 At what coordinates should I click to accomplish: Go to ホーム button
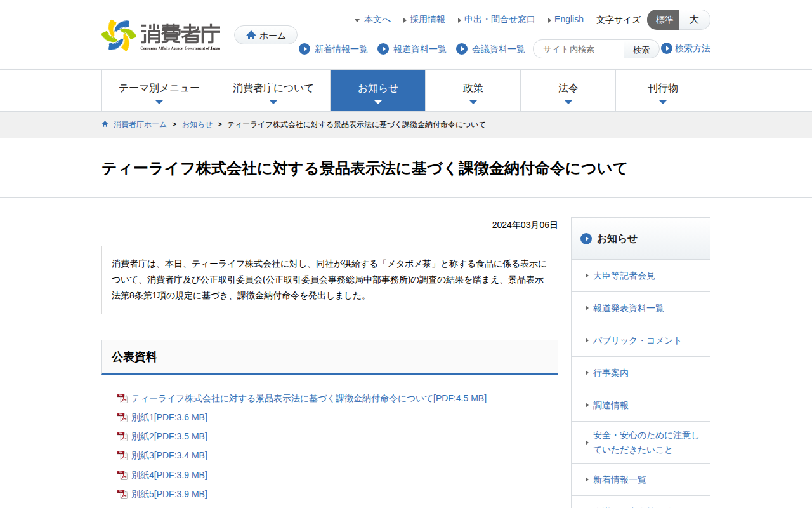coord(266,36)
